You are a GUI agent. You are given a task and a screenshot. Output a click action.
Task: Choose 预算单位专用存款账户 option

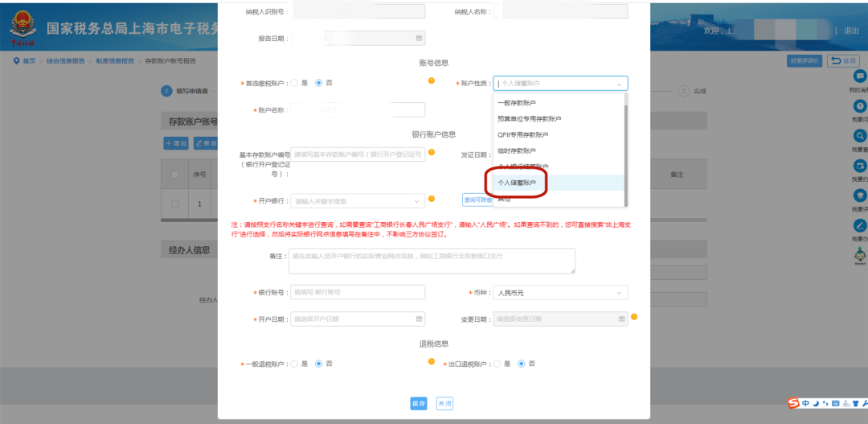(559, 119)
